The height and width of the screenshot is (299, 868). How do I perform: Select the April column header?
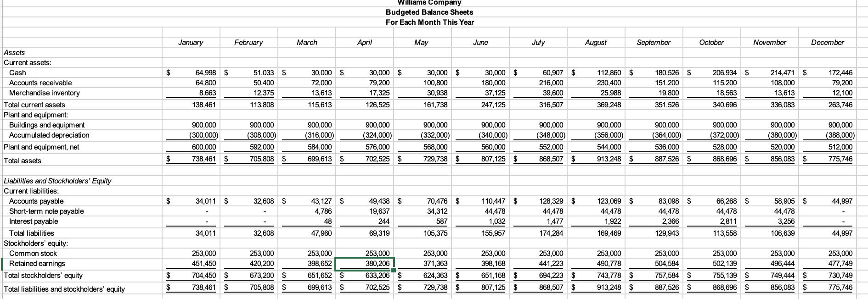click(x=364, y=42)
